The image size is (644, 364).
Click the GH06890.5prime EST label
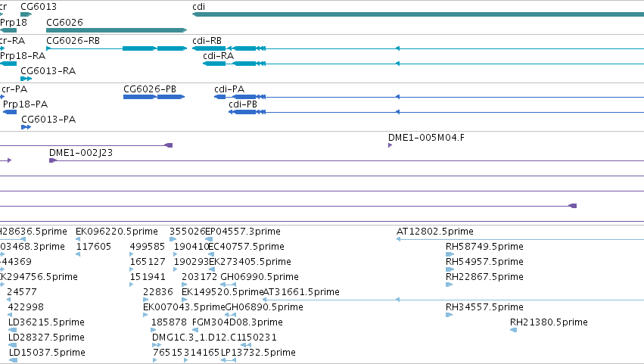tap(264, 307)
